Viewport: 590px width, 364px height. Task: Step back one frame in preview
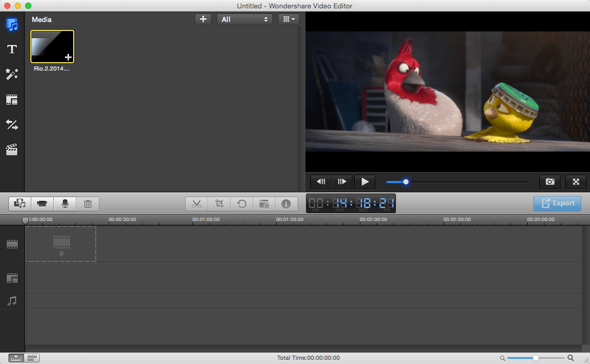pyautogui.click(x=321, y=182)
